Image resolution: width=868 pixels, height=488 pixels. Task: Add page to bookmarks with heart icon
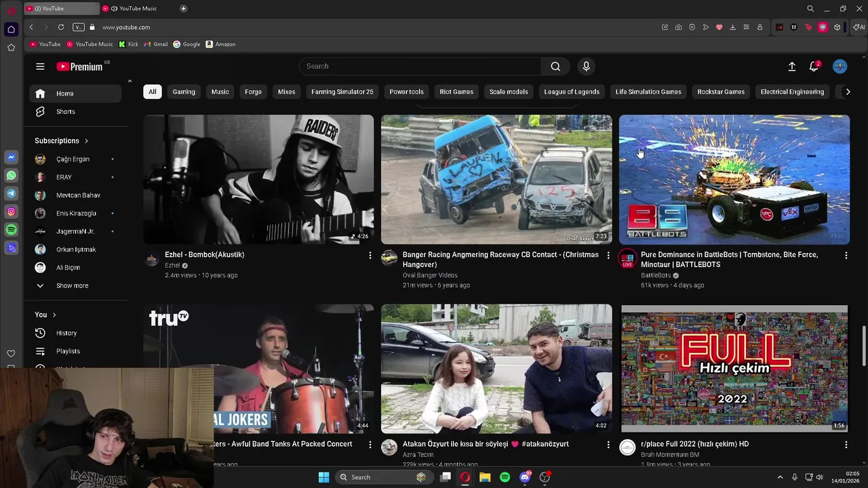719,27
